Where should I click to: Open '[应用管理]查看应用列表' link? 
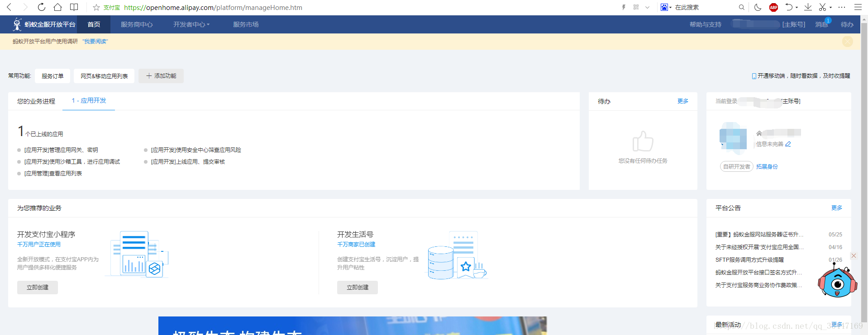(x=53, y=173)
